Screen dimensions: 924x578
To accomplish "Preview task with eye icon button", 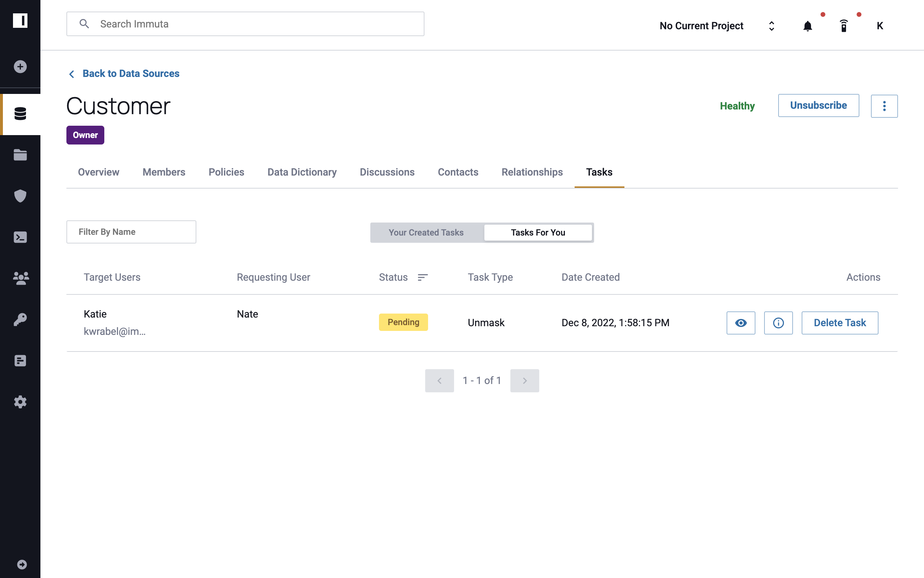I will (740, 323).
